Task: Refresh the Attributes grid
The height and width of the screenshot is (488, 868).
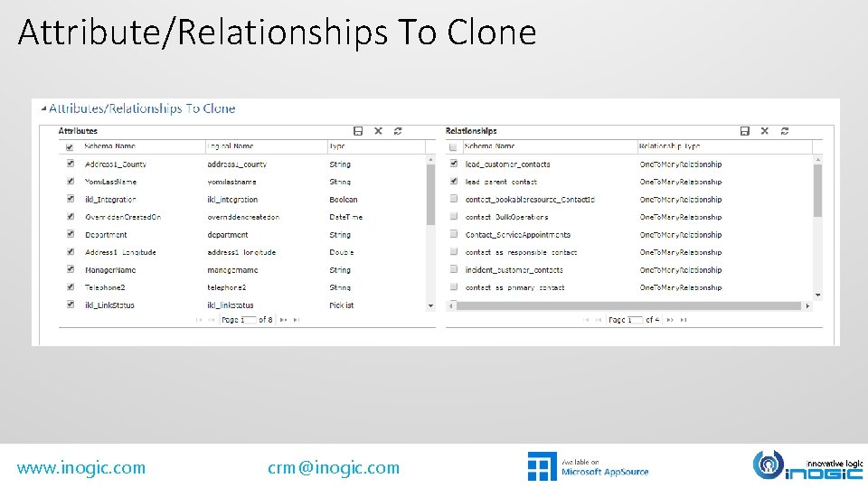Action: point(398,131)
